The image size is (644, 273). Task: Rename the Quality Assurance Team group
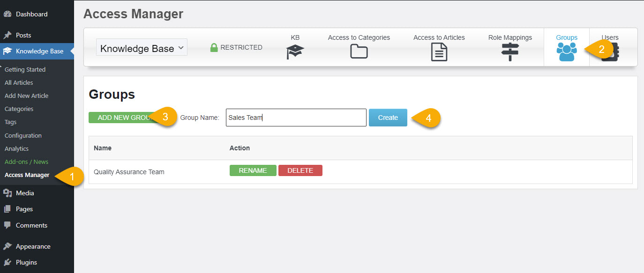253,170
